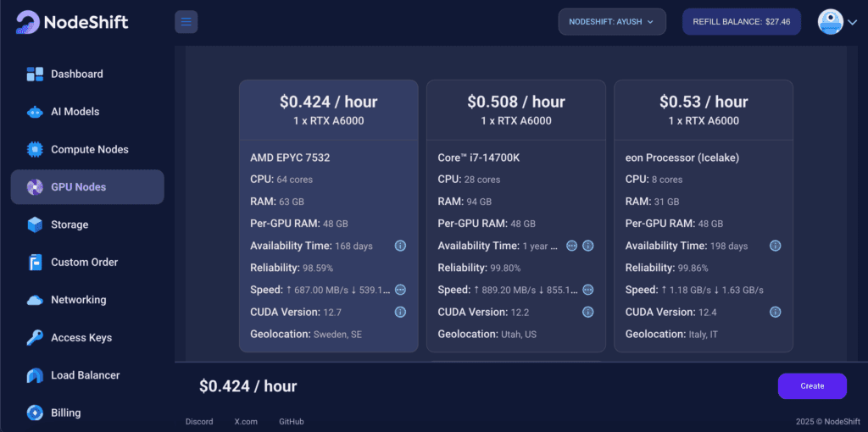
Task: Click the AI Models robot icon
Action: [35, 112]
